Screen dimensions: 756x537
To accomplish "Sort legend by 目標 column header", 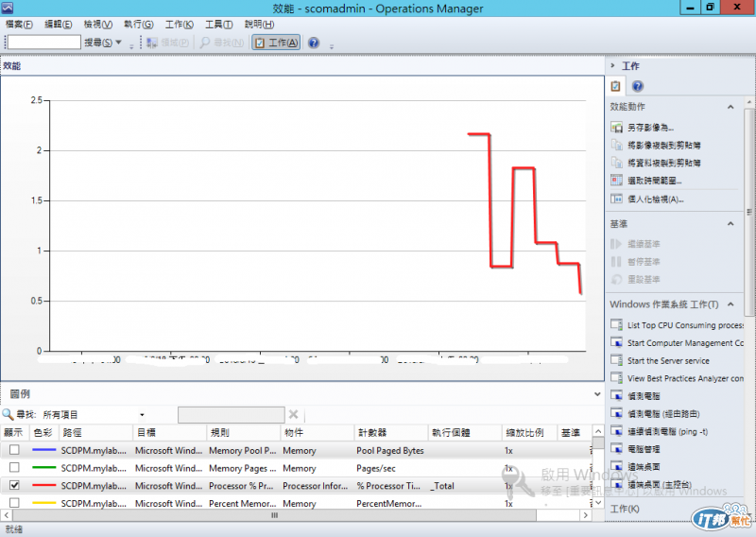I will click(170, 432).
